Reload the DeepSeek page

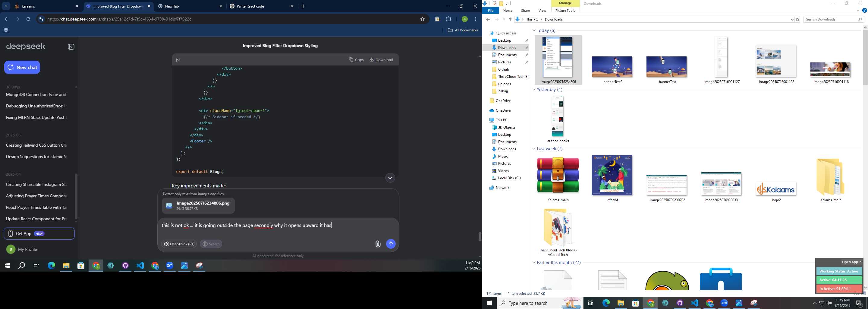click(29, 19)
